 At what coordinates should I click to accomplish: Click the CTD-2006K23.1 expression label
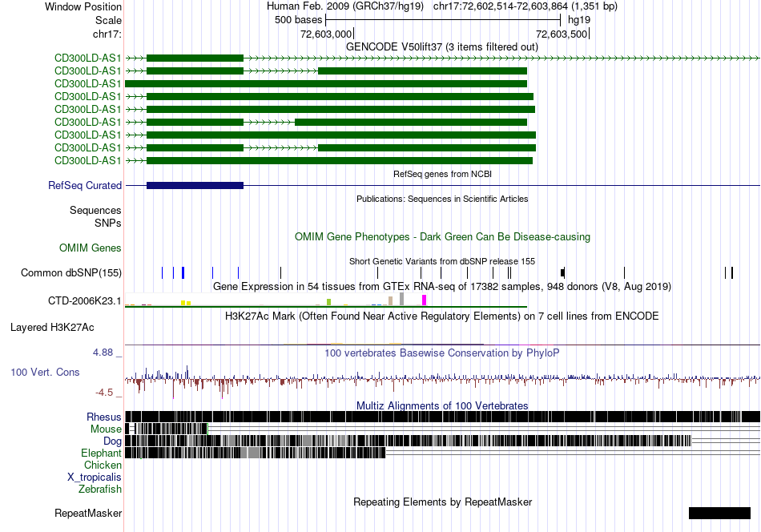[x=84, y=301]
